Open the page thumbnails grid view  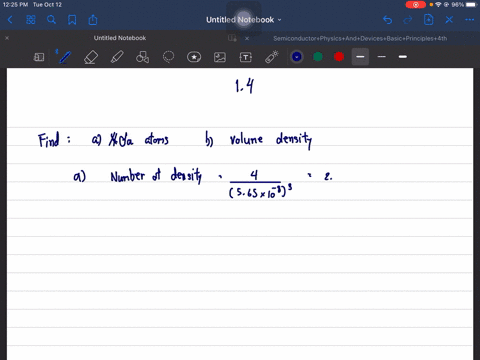click(x=31, y=20)
